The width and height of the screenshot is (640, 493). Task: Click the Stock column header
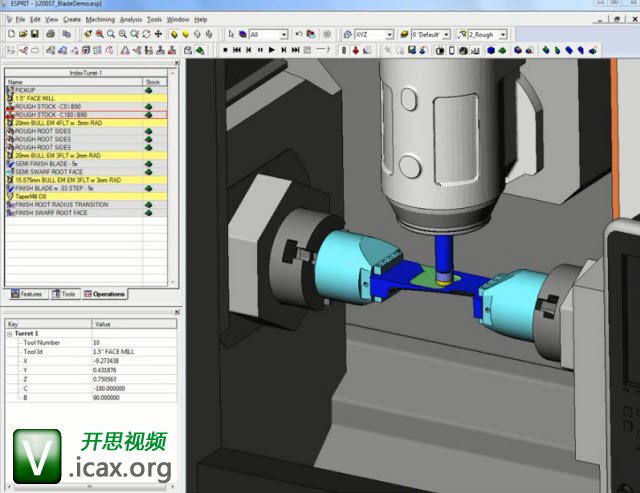[154, 82]
